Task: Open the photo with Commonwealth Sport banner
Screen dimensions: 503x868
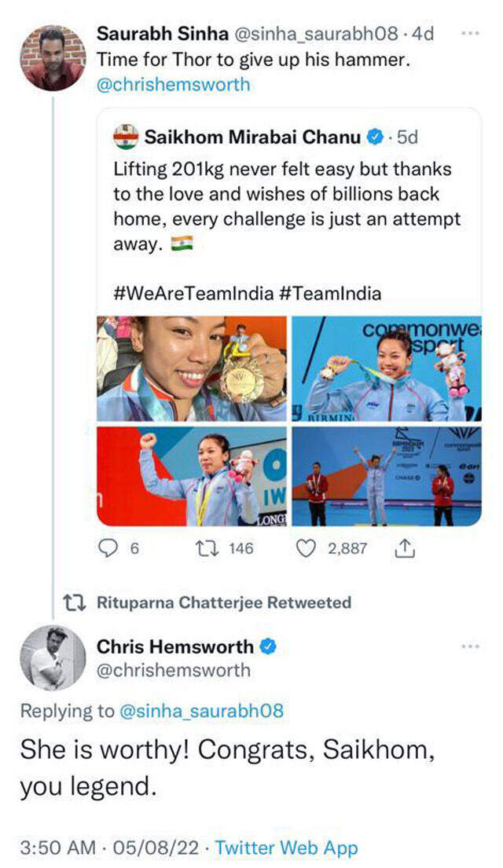Action: point(387,368)
